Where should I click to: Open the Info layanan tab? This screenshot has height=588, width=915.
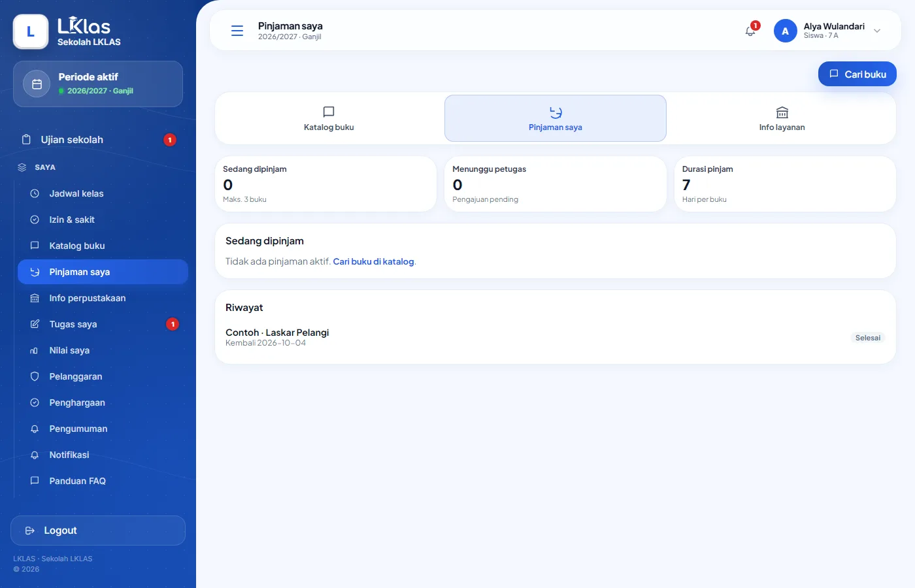point(782,118)
